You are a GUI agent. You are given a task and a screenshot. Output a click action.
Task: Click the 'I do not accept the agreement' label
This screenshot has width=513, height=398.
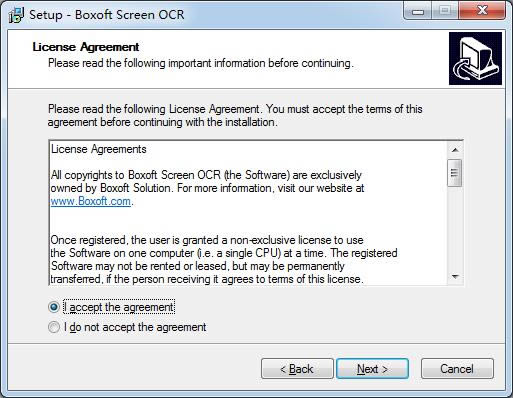coord(135,327)
